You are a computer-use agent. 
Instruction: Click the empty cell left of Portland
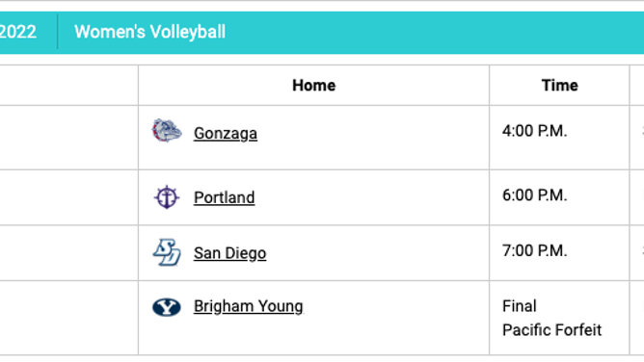click(x=68, y=197)
